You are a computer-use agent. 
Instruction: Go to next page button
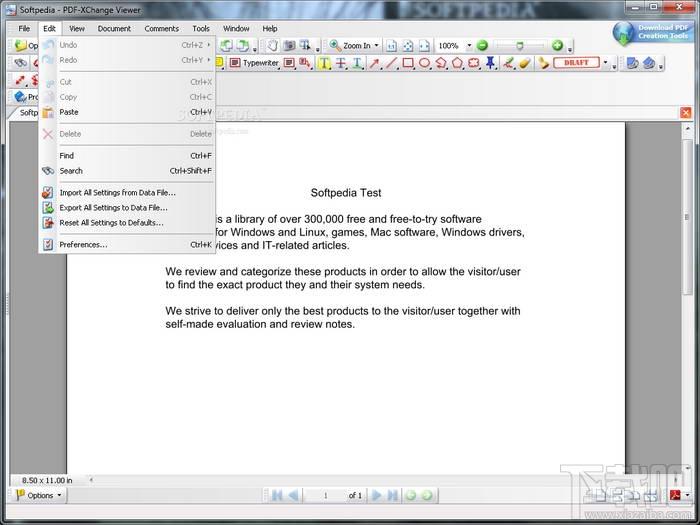click(376, 495)
